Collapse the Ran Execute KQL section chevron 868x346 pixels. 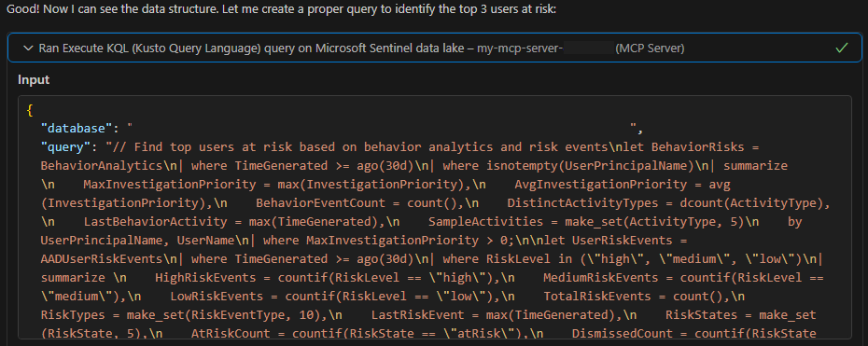28,48
